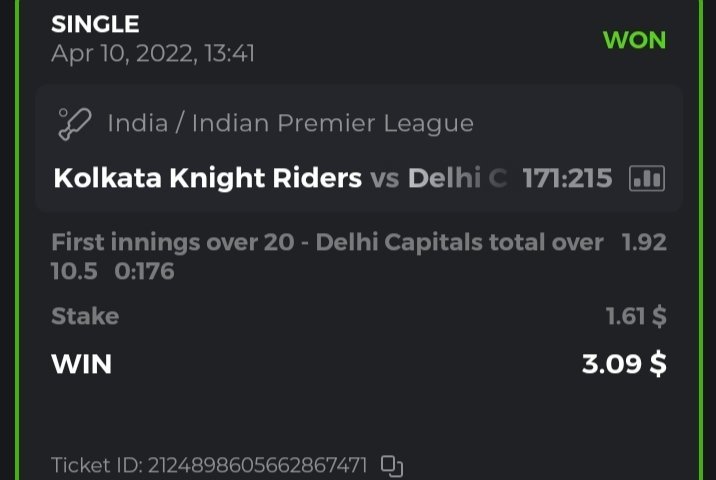The image size is (716, 480).
Task: Copy the ticket ID with copy icon
Action: click(x=392, y=466)
